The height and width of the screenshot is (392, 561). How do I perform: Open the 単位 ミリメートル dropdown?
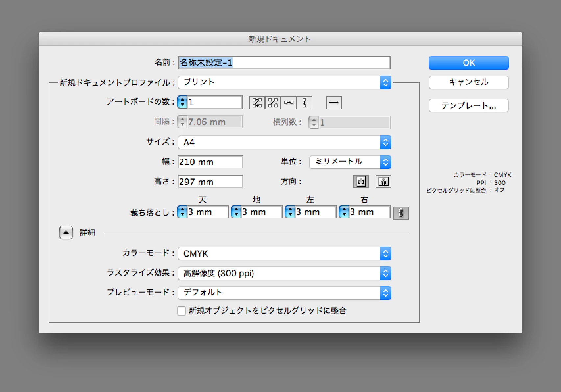click(x=350, y=162)
